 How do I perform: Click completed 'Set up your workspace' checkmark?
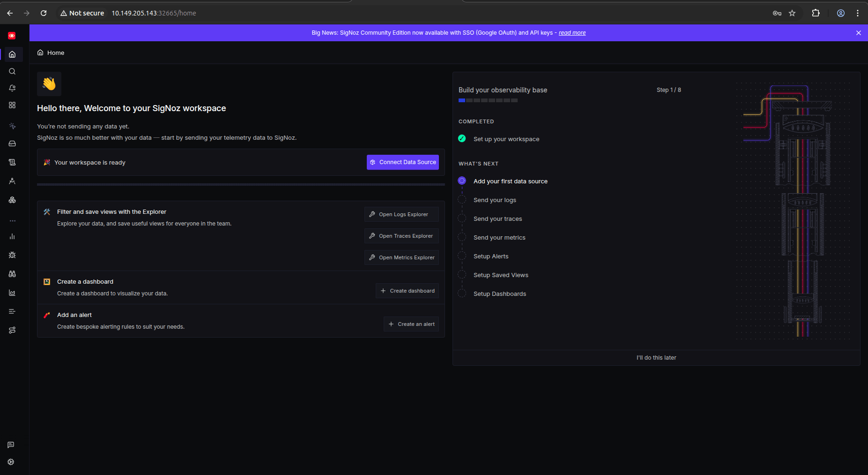462,139
